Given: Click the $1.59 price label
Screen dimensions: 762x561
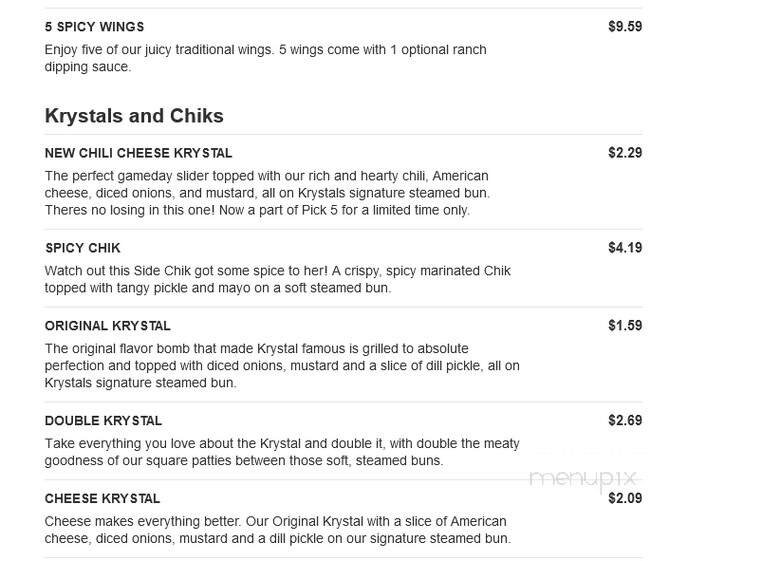Looking at the screenshot, I should tap(625, 326).
